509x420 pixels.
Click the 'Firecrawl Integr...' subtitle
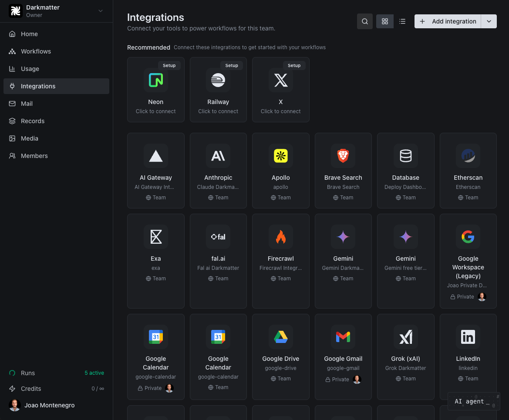[281, 268]
